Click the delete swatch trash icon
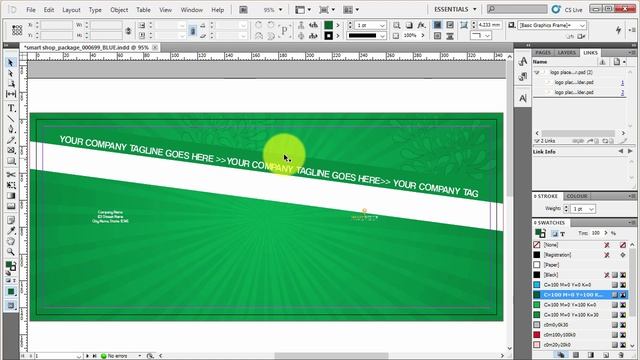This screenshot has height=360, width=640. 621,355
